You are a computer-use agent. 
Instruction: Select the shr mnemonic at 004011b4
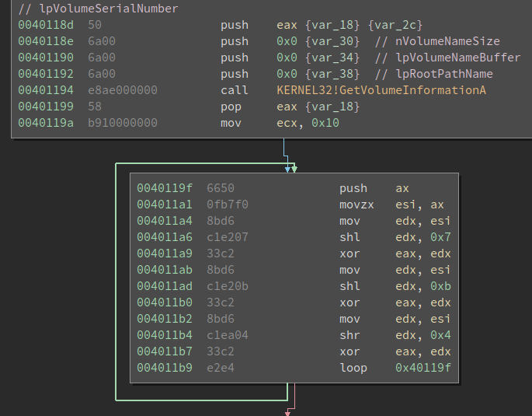click(x=349, y=334)
